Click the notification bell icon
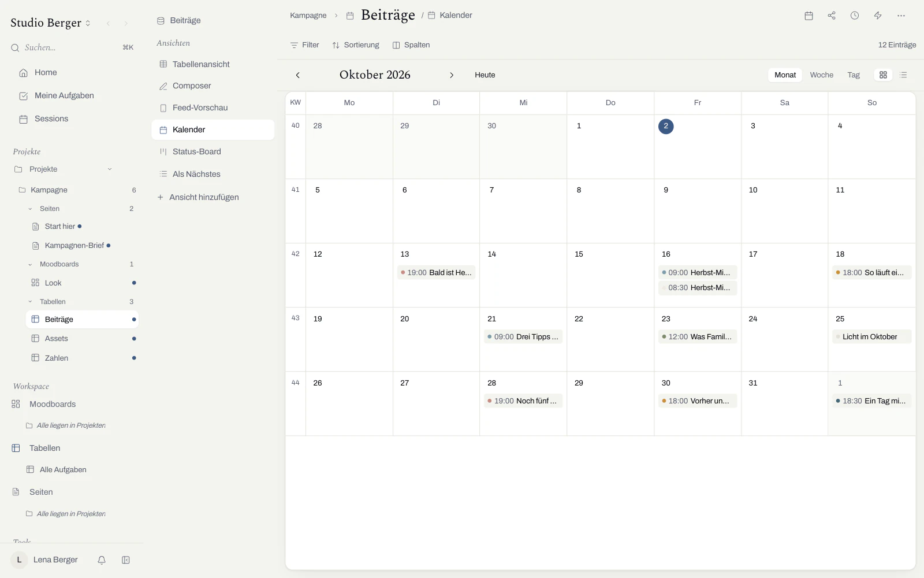The image size is (924, 578). pos(102,560)
